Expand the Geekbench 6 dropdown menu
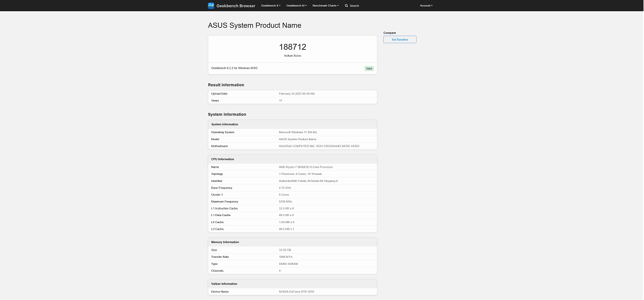Image resolution: width=644 pixels, height=300 pixels. click(271, 6)
